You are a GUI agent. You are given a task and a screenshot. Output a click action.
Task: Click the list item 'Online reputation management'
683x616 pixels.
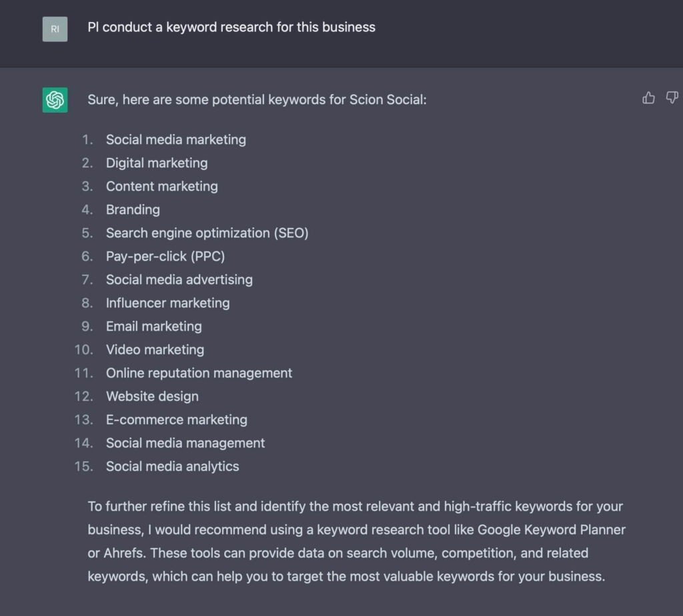tap(199, 373)
